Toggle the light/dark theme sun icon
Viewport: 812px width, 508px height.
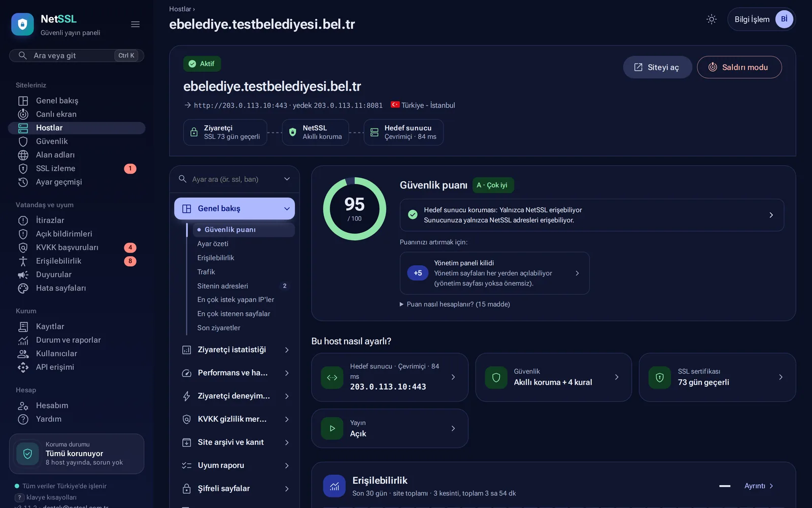click(712, 19)
